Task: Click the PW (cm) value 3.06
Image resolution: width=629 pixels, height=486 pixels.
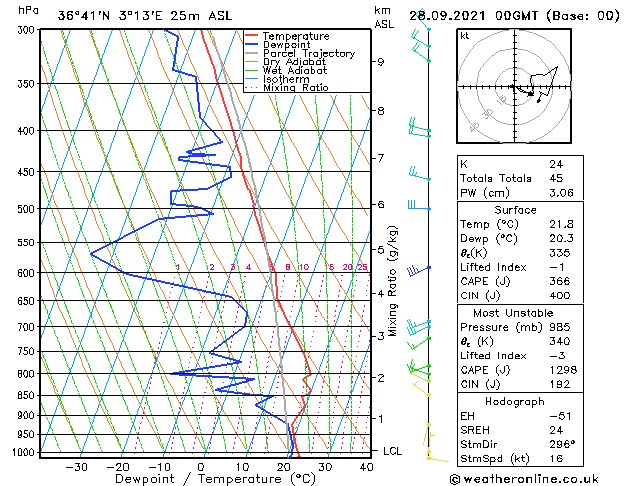Action: tap(561, 193)
